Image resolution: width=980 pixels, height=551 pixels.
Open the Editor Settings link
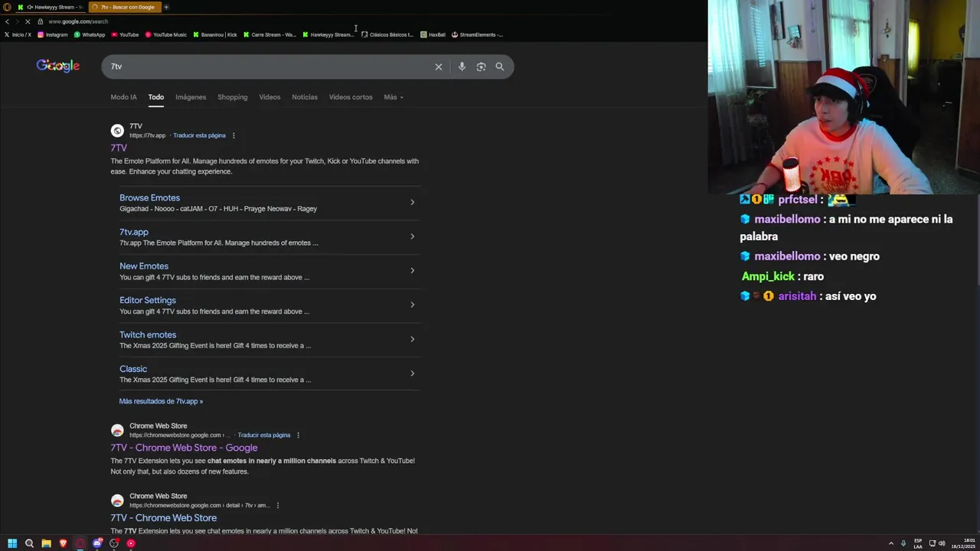click(148, 300)
